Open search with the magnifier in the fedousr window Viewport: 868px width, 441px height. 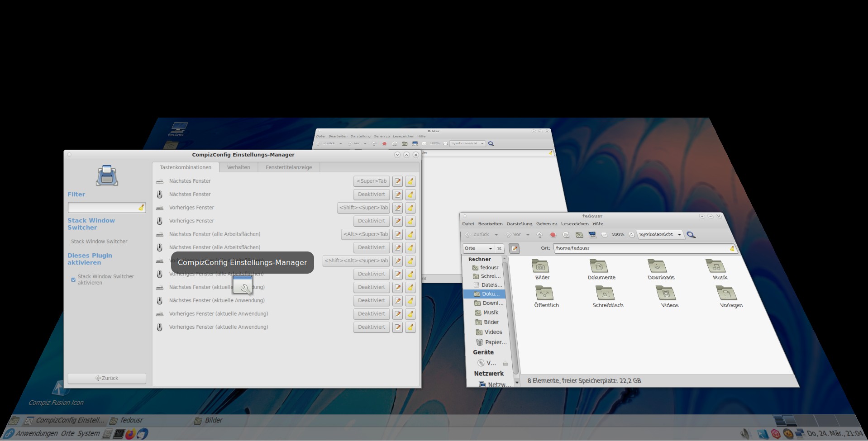[691, 235]
